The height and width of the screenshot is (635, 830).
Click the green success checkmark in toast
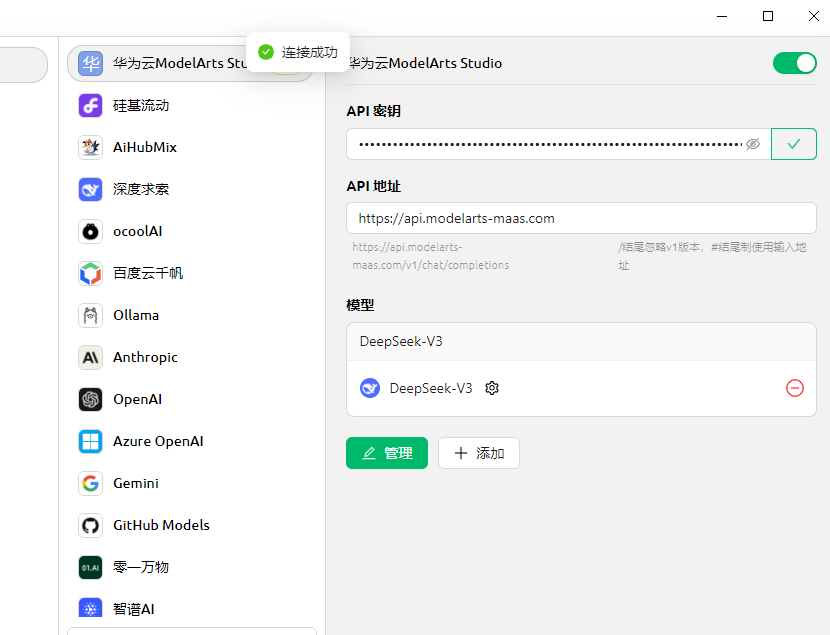tap(266, 52)
